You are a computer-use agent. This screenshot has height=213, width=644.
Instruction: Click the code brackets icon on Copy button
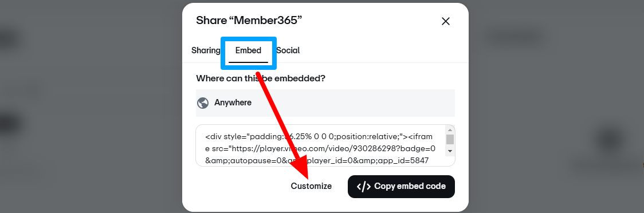coord(363,187)
